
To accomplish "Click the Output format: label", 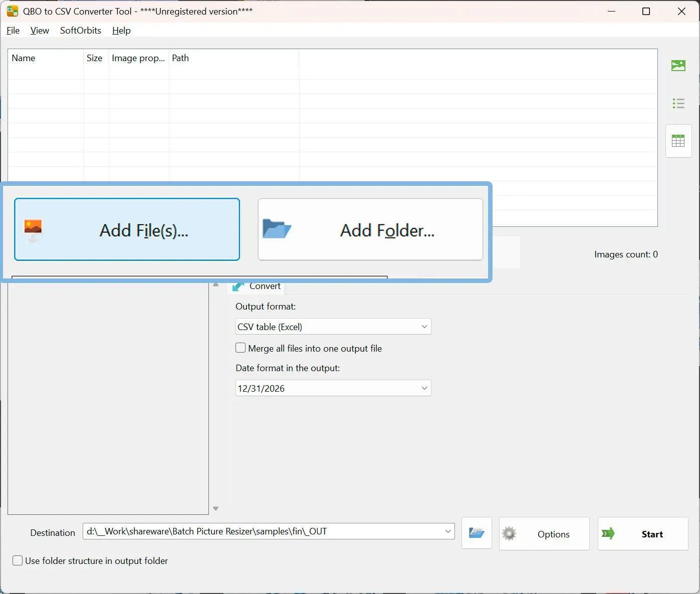I will pyautogui.click(x=266, y=307).
